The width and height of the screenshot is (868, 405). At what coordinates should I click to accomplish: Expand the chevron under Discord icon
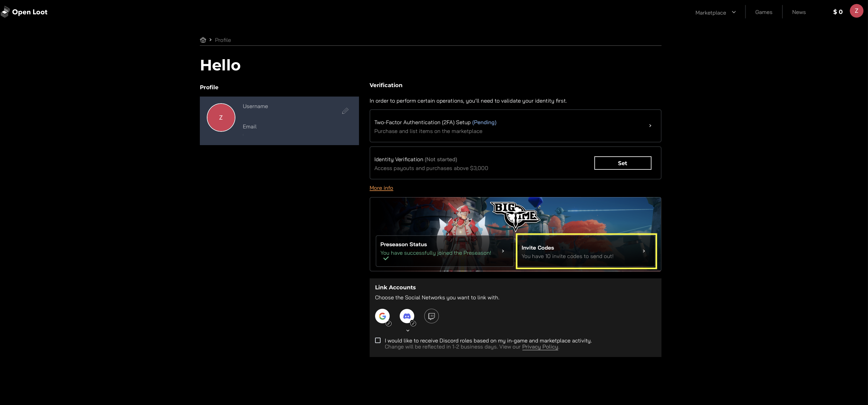click(408, 331)
